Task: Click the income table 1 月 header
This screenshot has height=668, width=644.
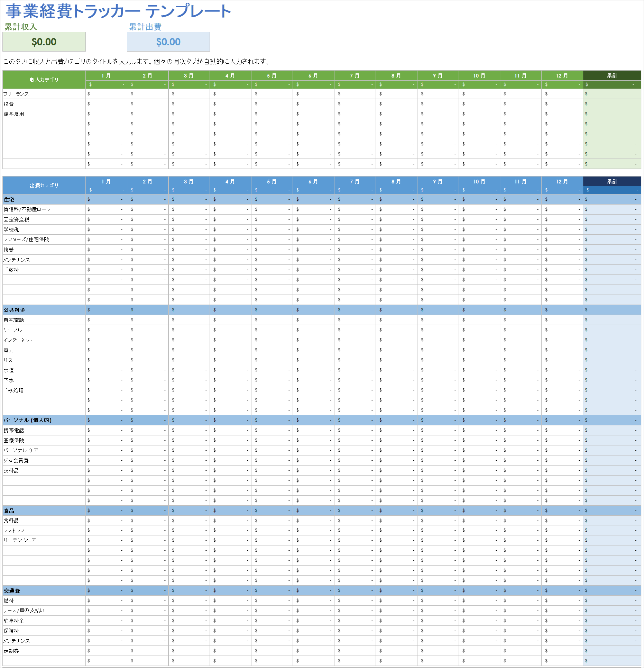Action: (x=106, y=75)
